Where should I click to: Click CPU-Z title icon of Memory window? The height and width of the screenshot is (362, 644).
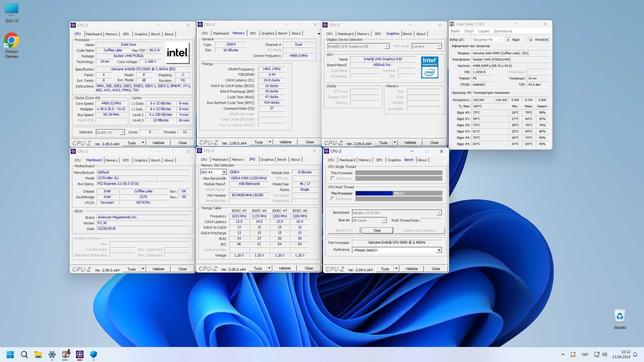pos(200,24)
